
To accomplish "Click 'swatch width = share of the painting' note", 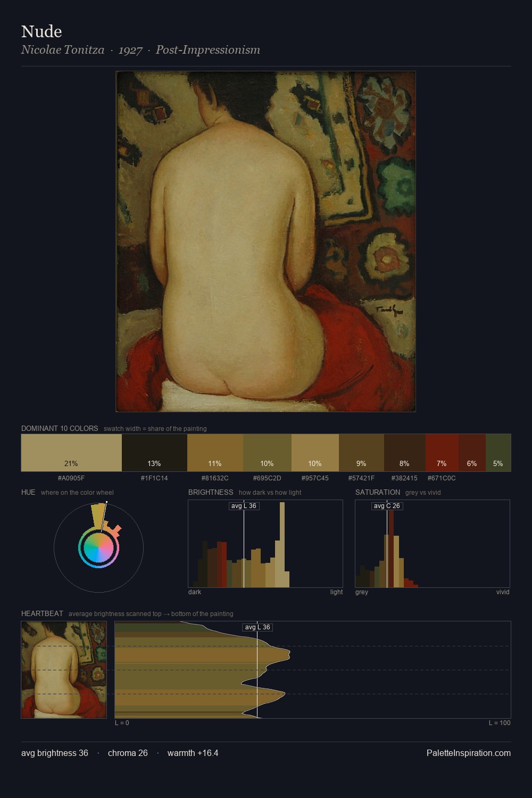I will point(155,429).
